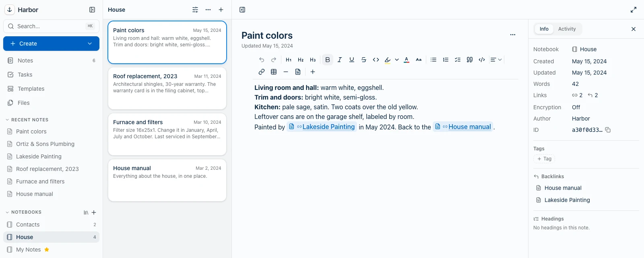Toggle inline code formatting

click(x=376, y=60)
